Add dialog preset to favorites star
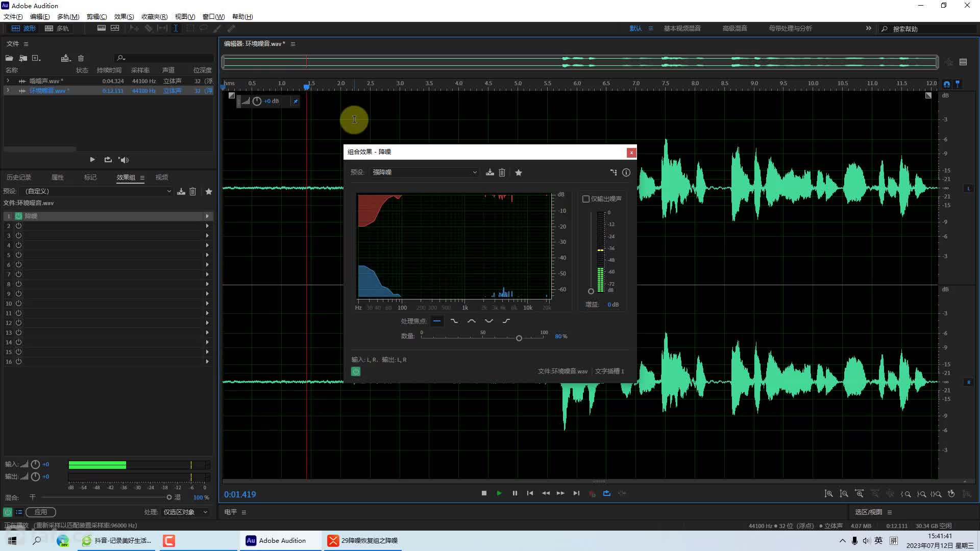The height and width of the screenshot is (551, 980). tap(519, 172)
